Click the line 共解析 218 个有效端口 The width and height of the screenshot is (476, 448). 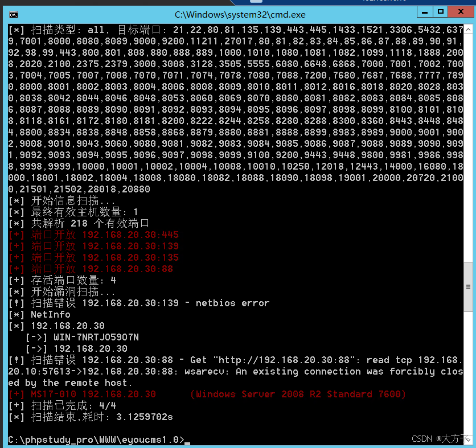point(79,223)
